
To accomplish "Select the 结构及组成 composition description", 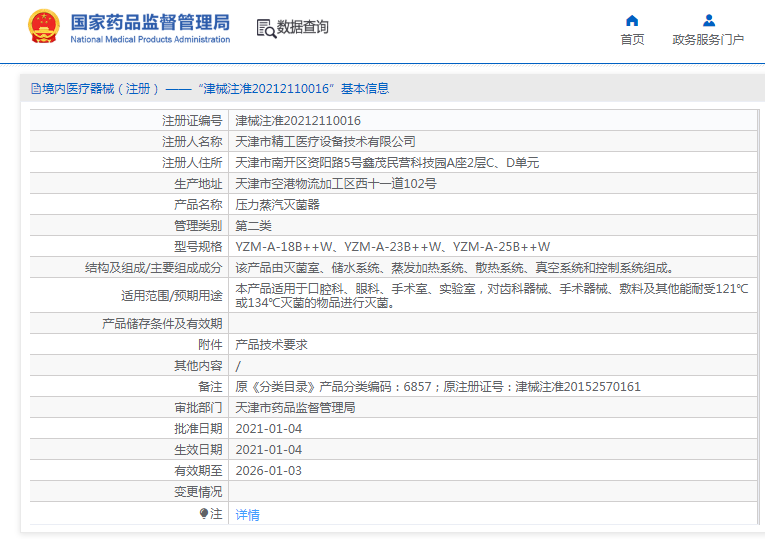I will [455, 268].
